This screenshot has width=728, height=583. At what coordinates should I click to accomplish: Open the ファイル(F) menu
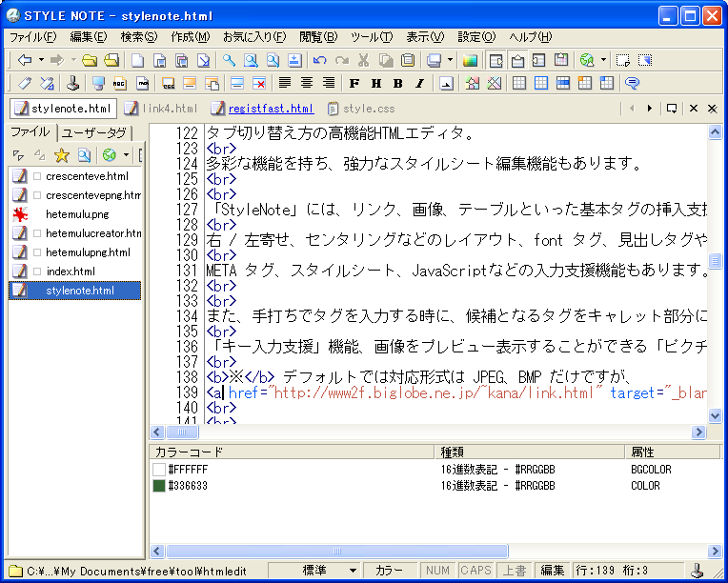point(33,37)
